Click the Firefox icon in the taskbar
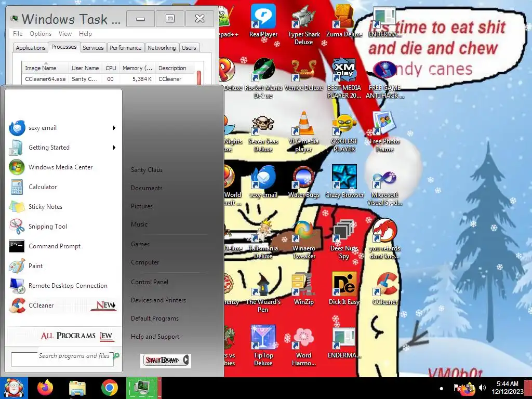Screen dimensions: 532x399 click(x=45, y=388)
